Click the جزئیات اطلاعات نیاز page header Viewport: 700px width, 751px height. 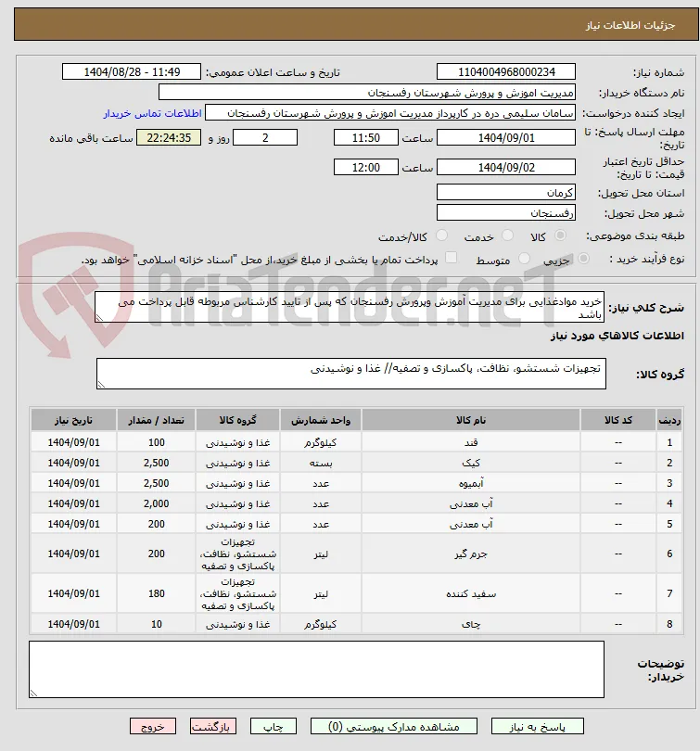pyautogui.click(x=630, y=25)
